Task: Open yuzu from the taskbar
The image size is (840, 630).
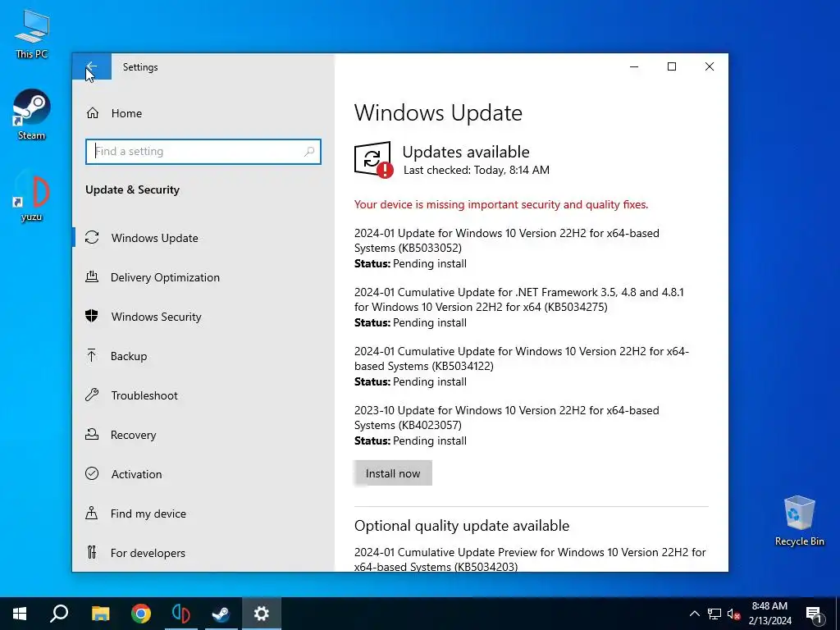Action: [181, 614]
